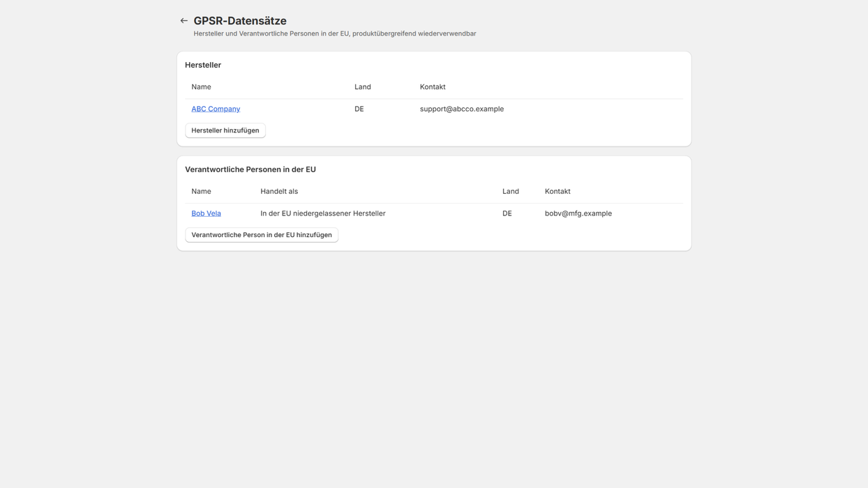
Task: Click the DE country cell for ABC Company
Action: (359, 109)
